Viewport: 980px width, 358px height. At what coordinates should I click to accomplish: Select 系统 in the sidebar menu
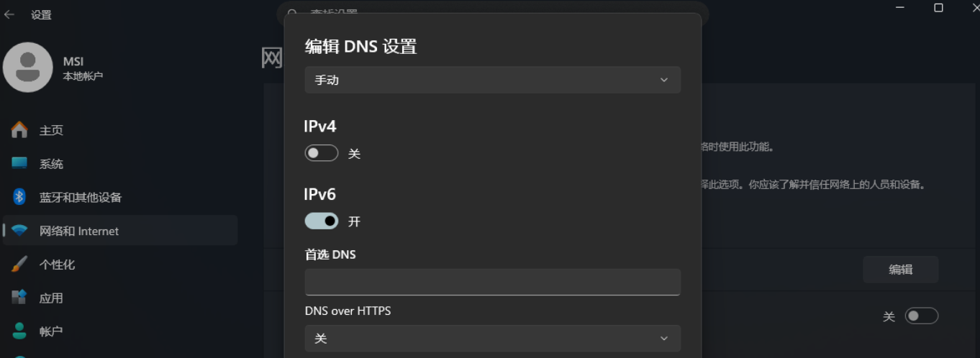(x=51, y=164)
